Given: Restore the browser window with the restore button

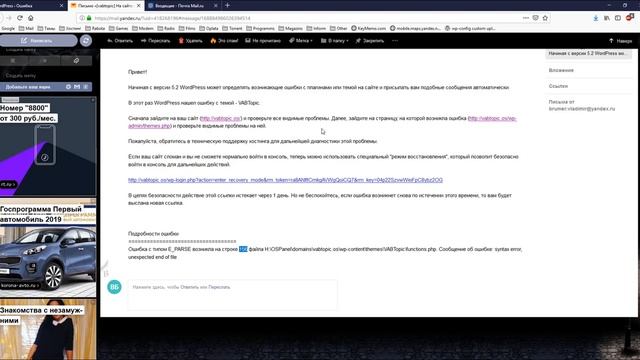Looking at the screenshot, I should pos(624,5).
